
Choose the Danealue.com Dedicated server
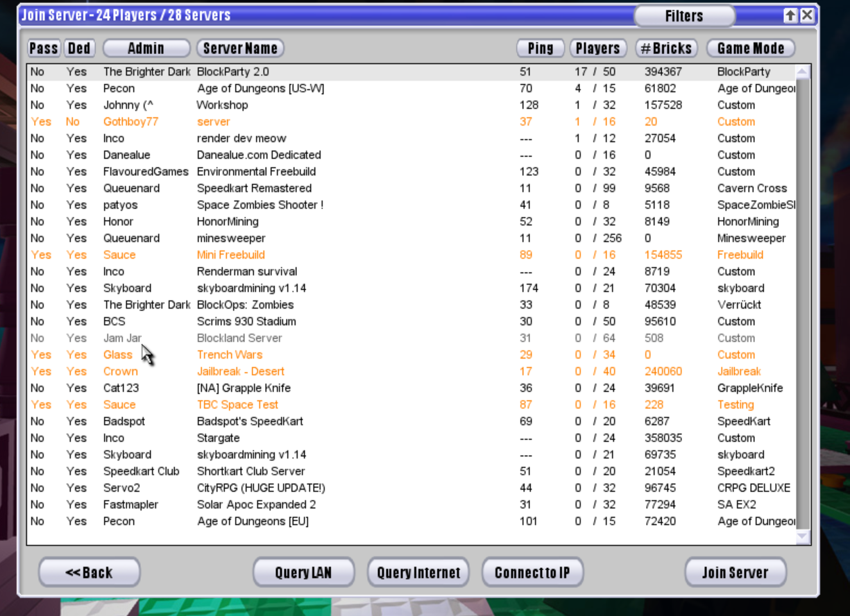coord(411,155)
